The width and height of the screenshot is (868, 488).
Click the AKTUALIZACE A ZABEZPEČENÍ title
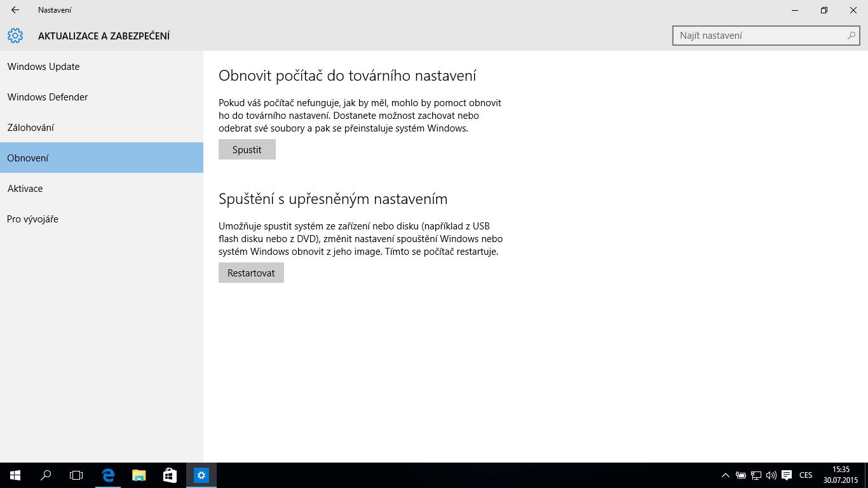click(x=104, y=36)
